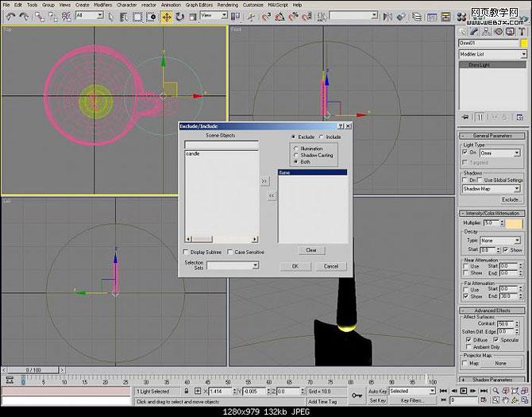Click the right double-arrow transfer button
This screenshot has width=532, height=417.
tap(265, 181)
